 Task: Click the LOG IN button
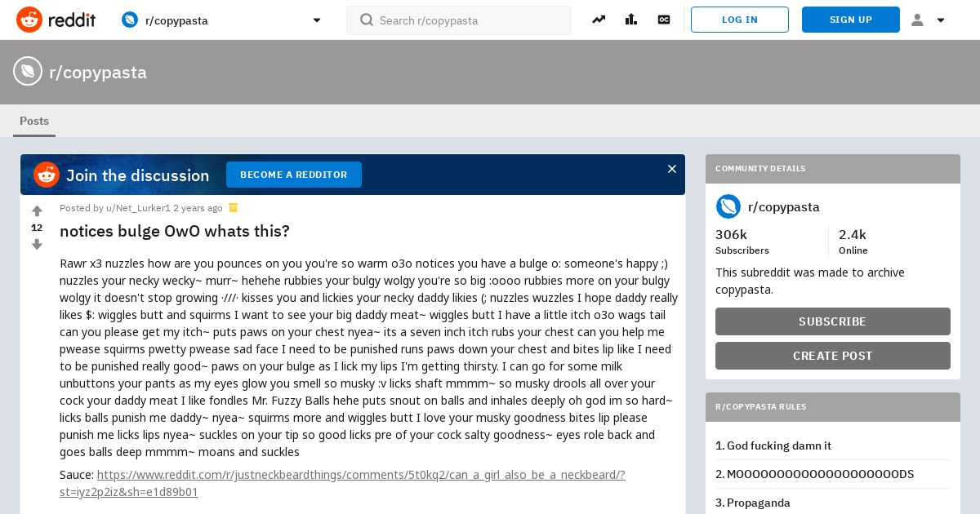tap(740, 20)
